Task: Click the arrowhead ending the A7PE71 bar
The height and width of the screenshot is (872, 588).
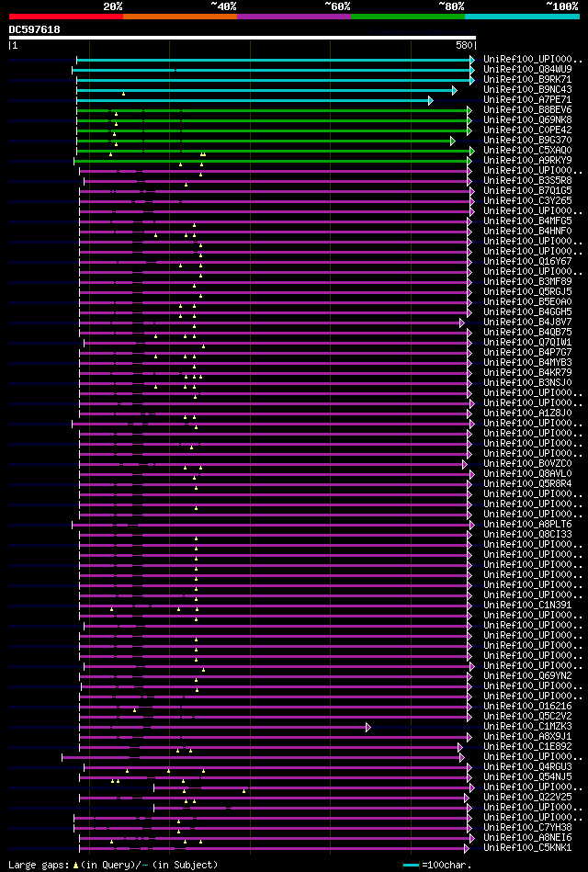Action: pos(431,100)
